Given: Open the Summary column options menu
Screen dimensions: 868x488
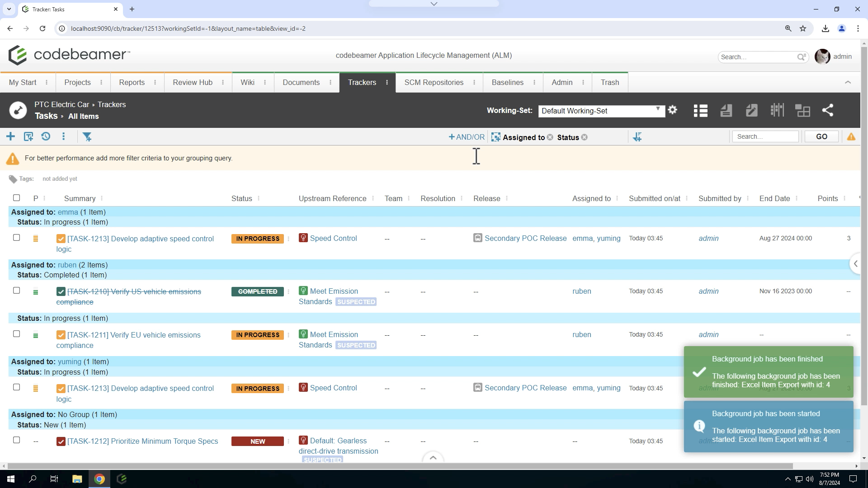Looking at the screenshot, I should click(x=102, y=198).
